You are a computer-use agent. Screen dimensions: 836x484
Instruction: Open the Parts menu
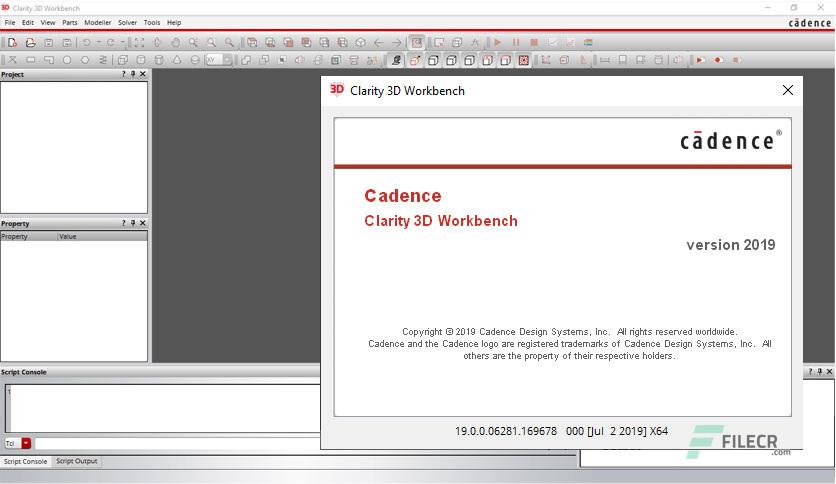coord(70,23)
